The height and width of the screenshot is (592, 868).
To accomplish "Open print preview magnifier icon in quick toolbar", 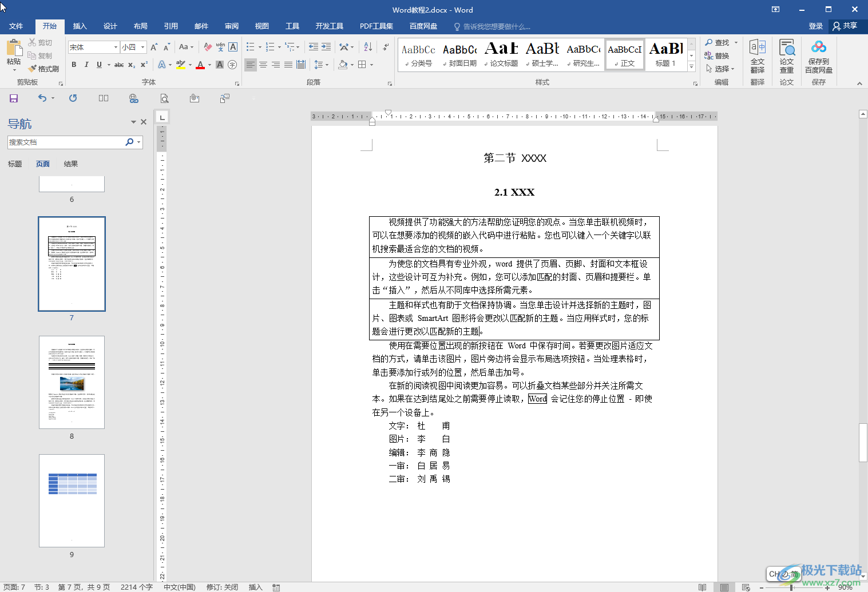I will tap(164, 98).
